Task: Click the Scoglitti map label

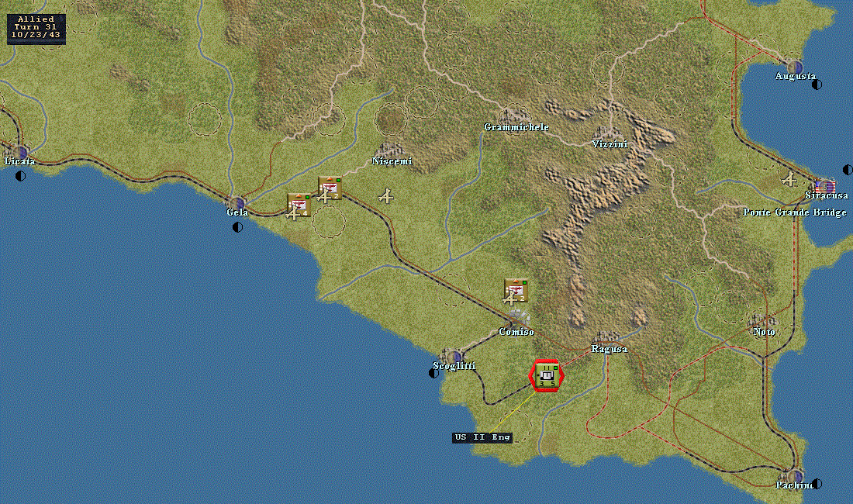Action: pos(454,366)
